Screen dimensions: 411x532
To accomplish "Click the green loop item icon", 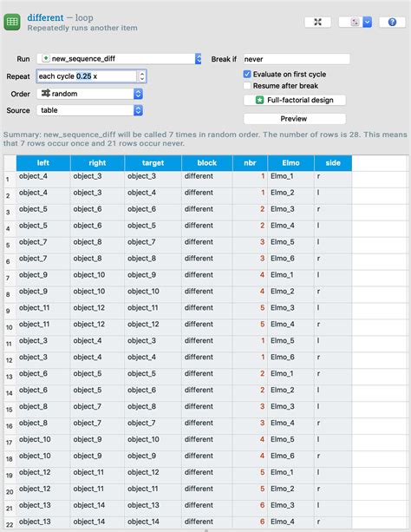I will (x=12, y=22).
